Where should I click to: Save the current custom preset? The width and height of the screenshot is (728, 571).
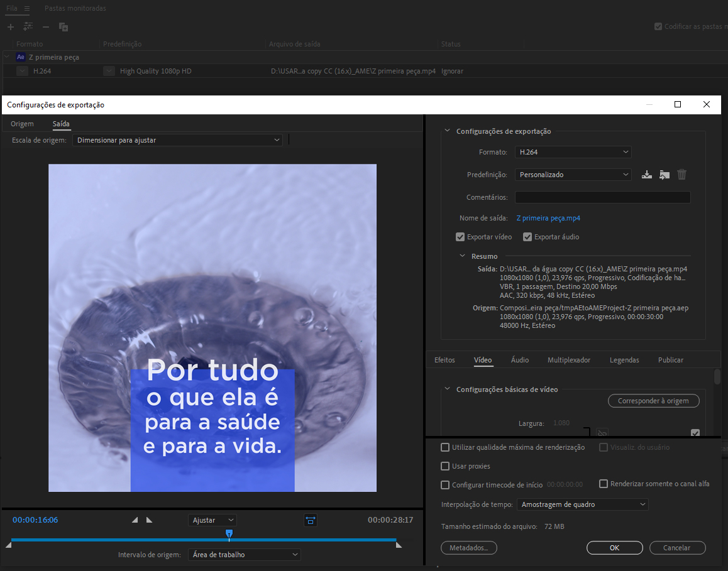pos(647,174)
